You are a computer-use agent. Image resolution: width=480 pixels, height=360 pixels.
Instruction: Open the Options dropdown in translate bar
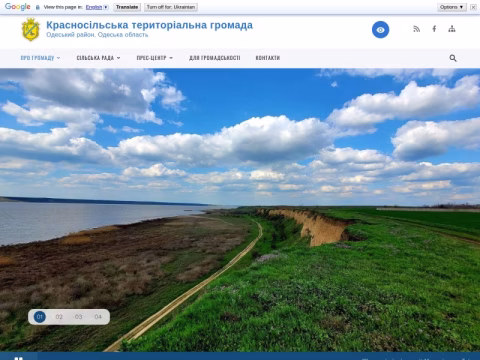pos(452,7)
